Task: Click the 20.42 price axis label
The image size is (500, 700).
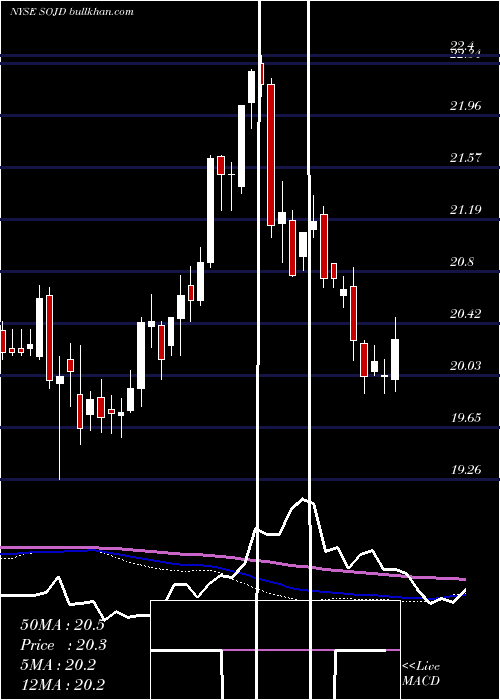Action: [466, 313]
